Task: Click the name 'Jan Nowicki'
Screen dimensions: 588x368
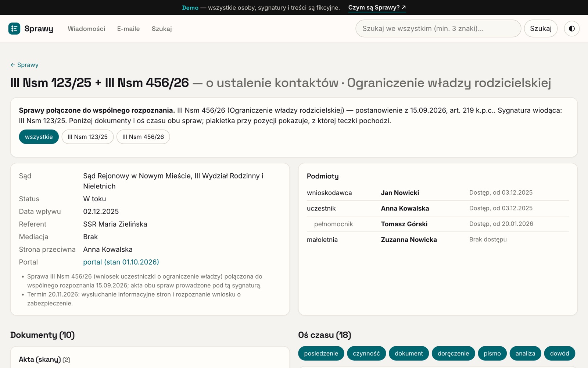Action: [400, 193]
